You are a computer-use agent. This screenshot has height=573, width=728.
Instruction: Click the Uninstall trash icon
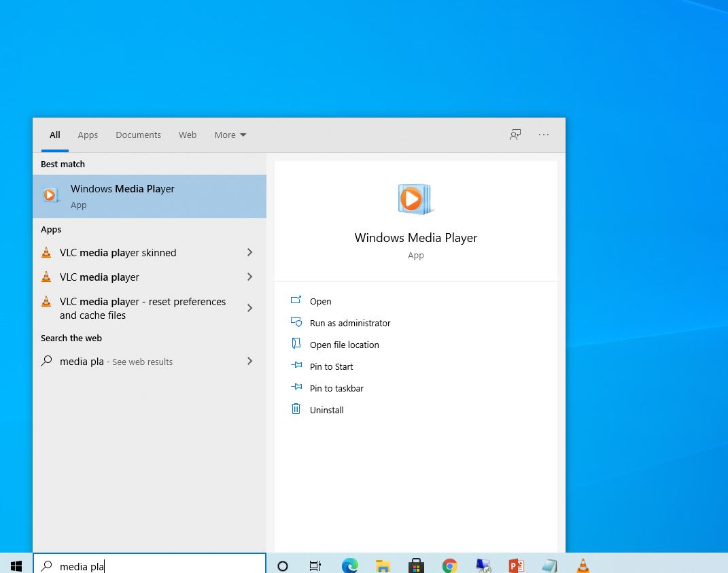[296, 409]
